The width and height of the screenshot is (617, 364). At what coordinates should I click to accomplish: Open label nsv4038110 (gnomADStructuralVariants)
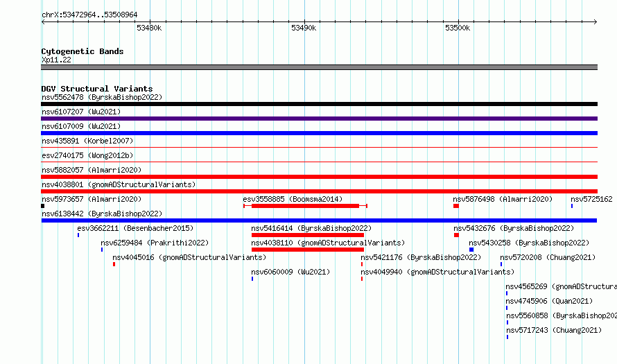point(328,243)
